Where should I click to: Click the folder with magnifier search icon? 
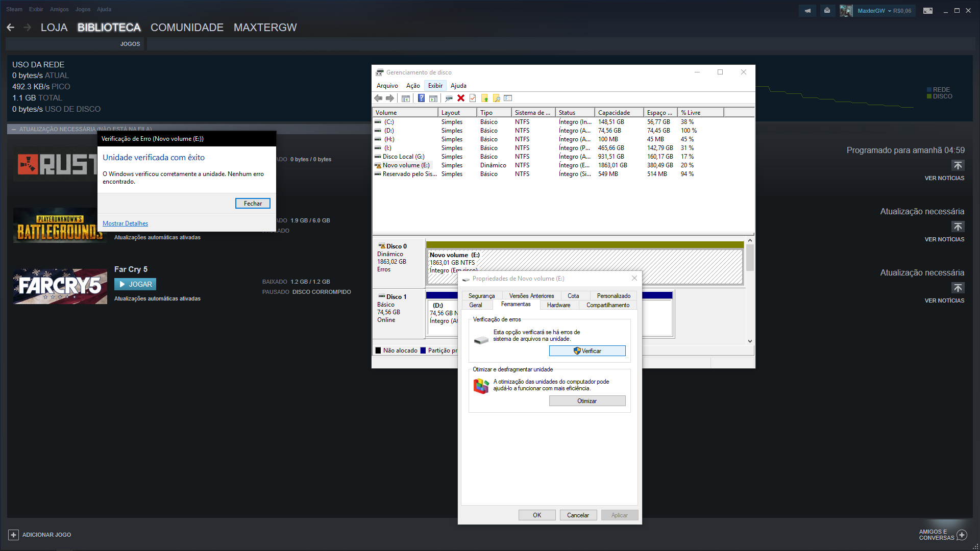[496, 98]
